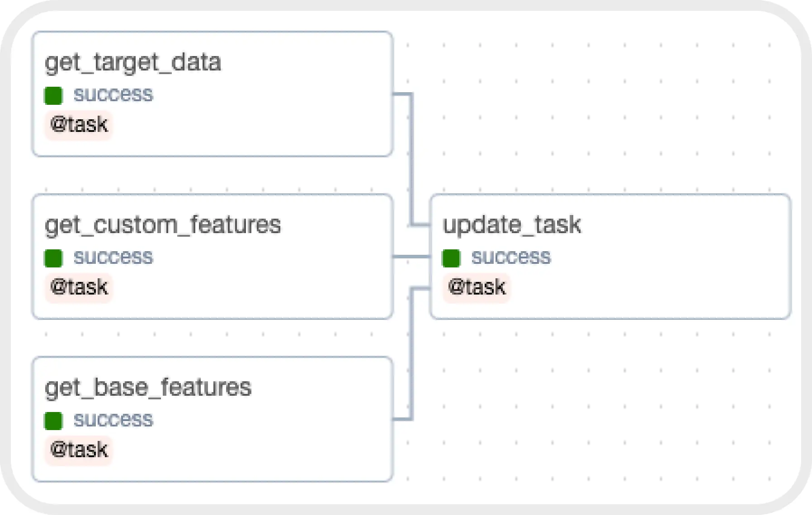Image resolution: width=812 pixels, height=515 pixels.
Task: Select the edge from get_base_features to update_task
Action: point(411,352)
